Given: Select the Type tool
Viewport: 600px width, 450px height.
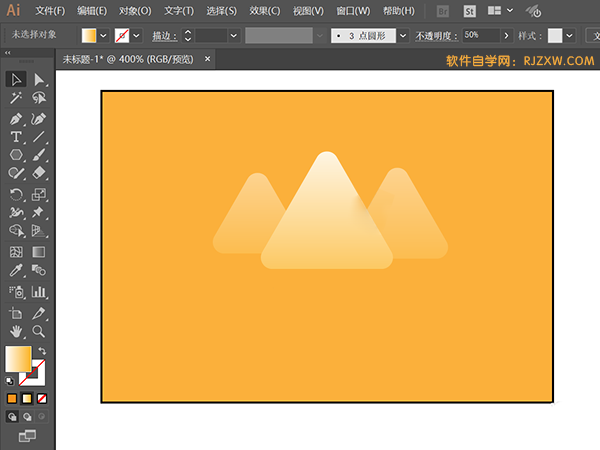Looking at the screenshot, I should [16, 136].
